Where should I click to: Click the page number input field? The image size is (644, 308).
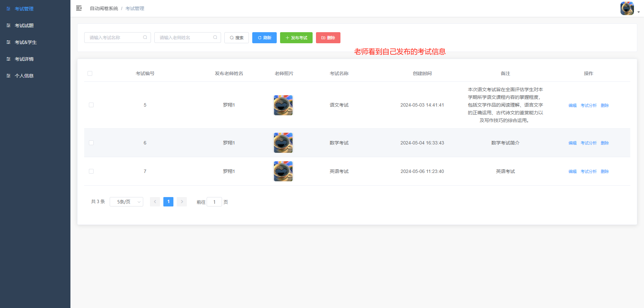click(214, 201)
